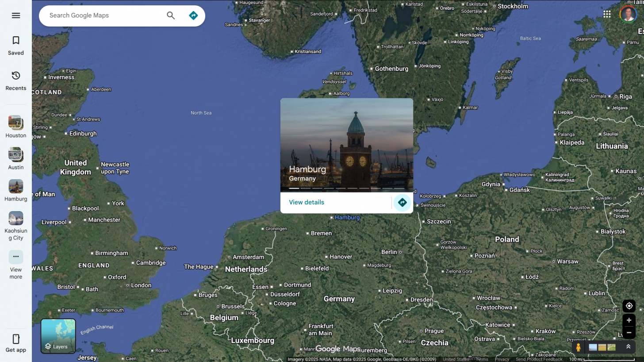
Task: Get directions to Hamburg from the card
Action: point(402,203)
